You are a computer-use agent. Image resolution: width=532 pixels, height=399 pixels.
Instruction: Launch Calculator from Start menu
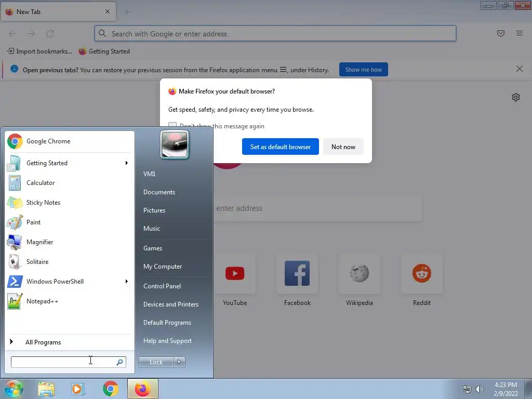coord(69,182)
